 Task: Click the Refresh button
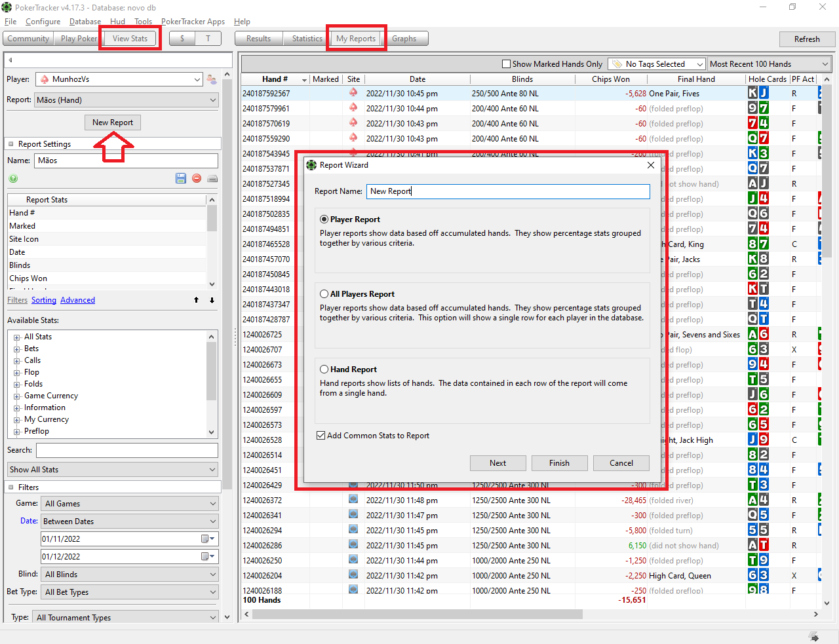[807, 39]
